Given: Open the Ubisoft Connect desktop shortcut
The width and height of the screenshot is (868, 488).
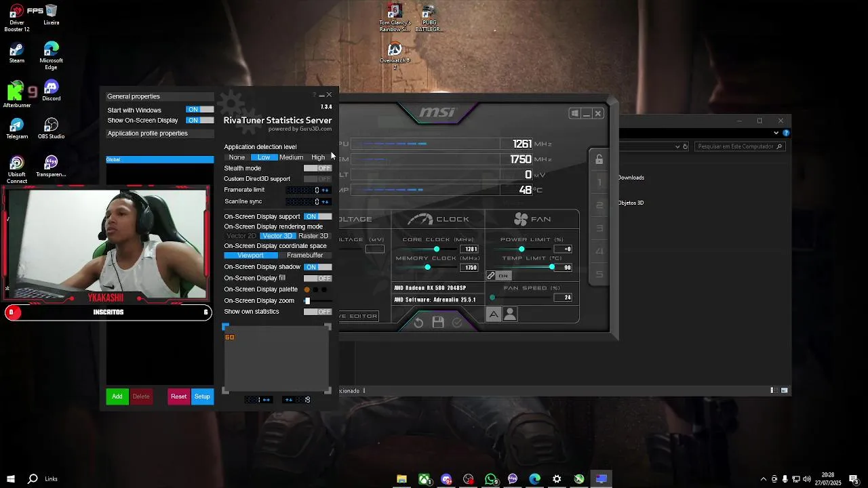Looking at the screenshot, I should point(17,169).
